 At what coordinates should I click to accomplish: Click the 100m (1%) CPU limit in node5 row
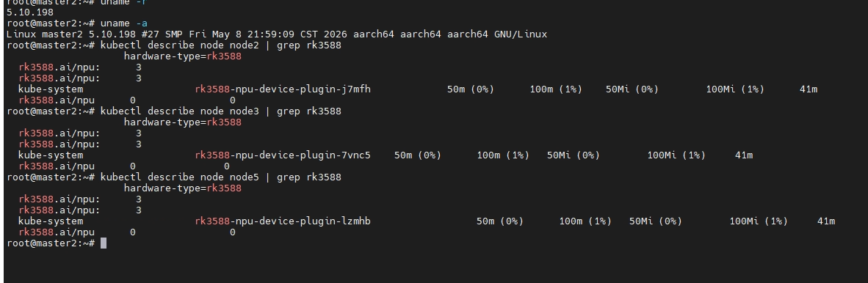point(585,221)
